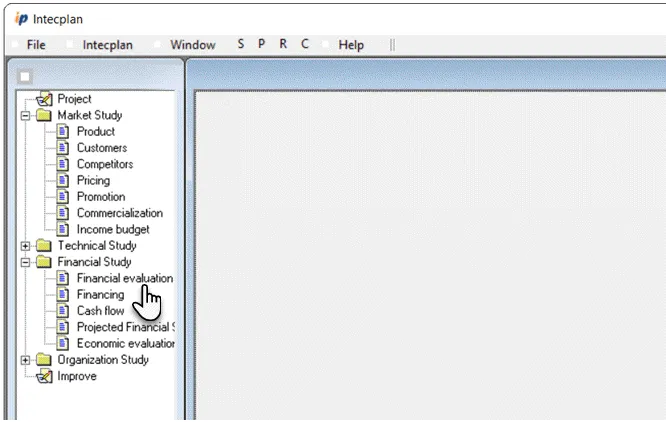Click the Project tree icon
Image resolution: width=666 pixels, height=422 pixels.
click(x=44, y=99)
